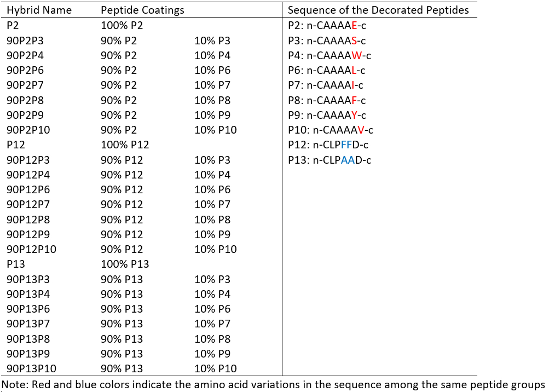Click the 90P12P6 hybrid name cell

(x=28, y=190)
